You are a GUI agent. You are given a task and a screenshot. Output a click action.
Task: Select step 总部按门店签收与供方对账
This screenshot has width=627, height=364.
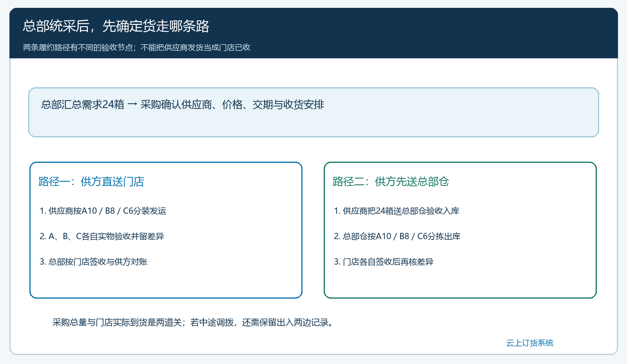pos(94,262)
